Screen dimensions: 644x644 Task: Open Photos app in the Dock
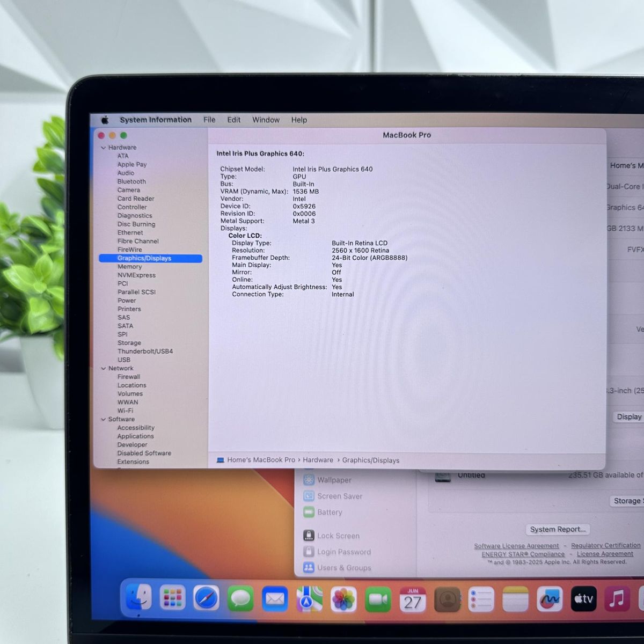[343, 599]
